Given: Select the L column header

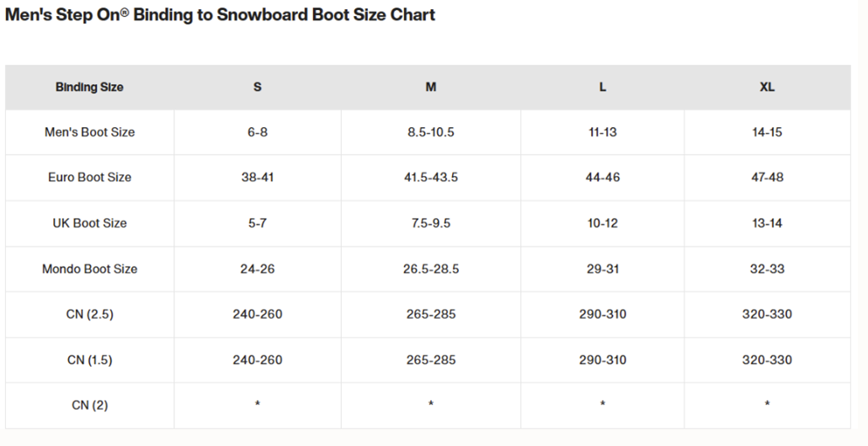Looking at the screenshot, I should [x=602, y=87].
